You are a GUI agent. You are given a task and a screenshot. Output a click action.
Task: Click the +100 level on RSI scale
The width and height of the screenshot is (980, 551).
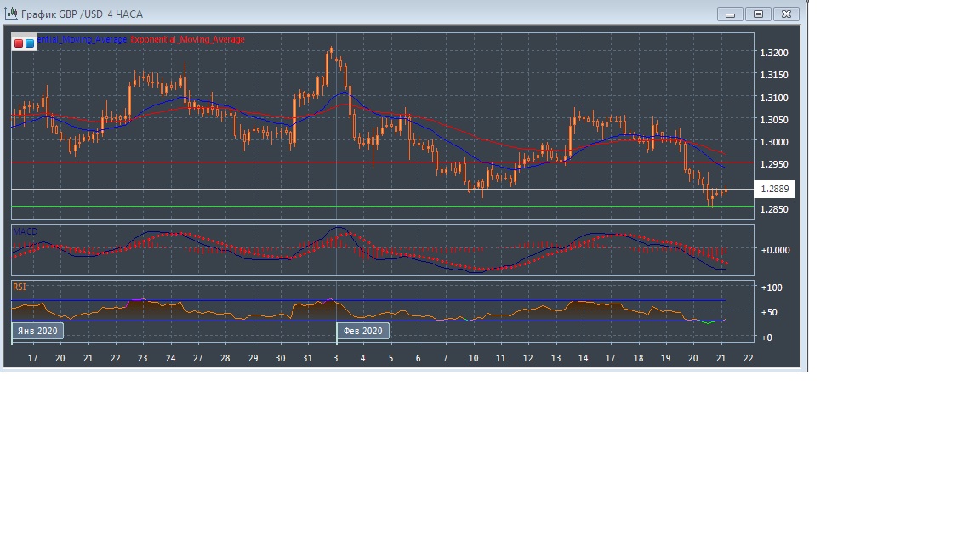(772, 288)
